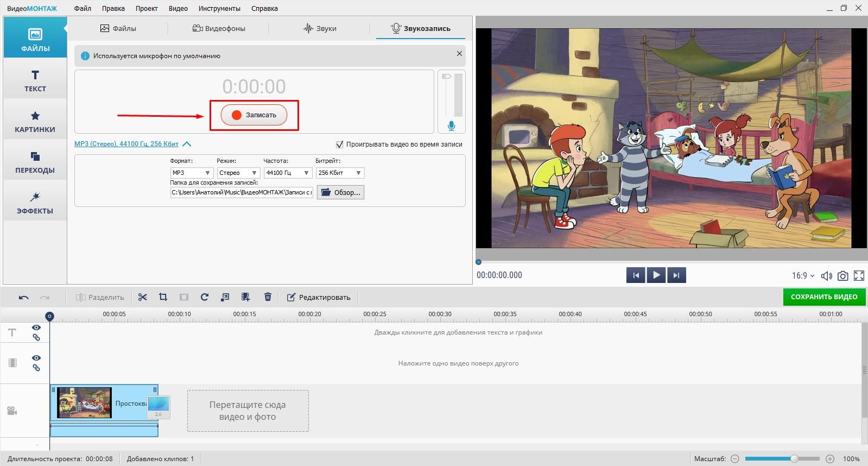The image size is (868, 466).
Task: Open the 16:9 aspect ratio dropdown
Action: click(x=803, y=276)
